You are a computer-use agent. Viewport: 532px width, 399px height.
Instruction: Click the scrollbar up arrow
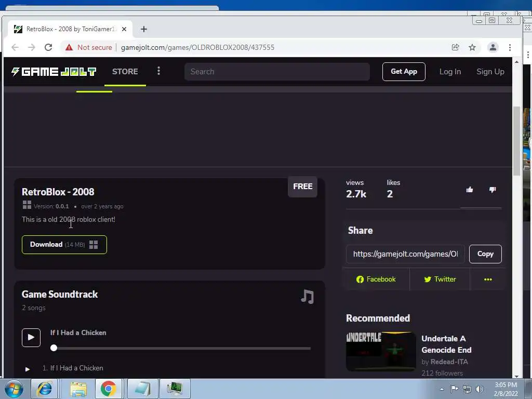(x=516, y=62)
